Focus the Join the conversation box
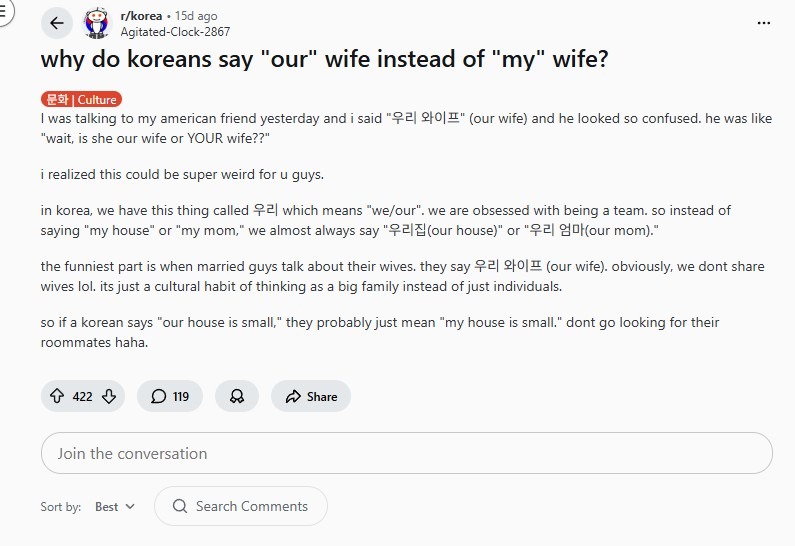The height and width of the screenshot is (546, 795). 406,453
